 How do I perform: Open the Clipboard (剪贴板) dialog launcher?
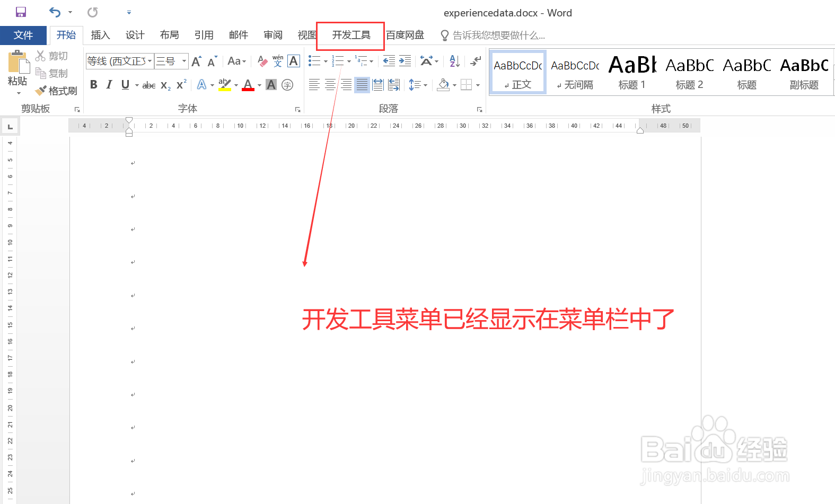(x=77, y=110)
